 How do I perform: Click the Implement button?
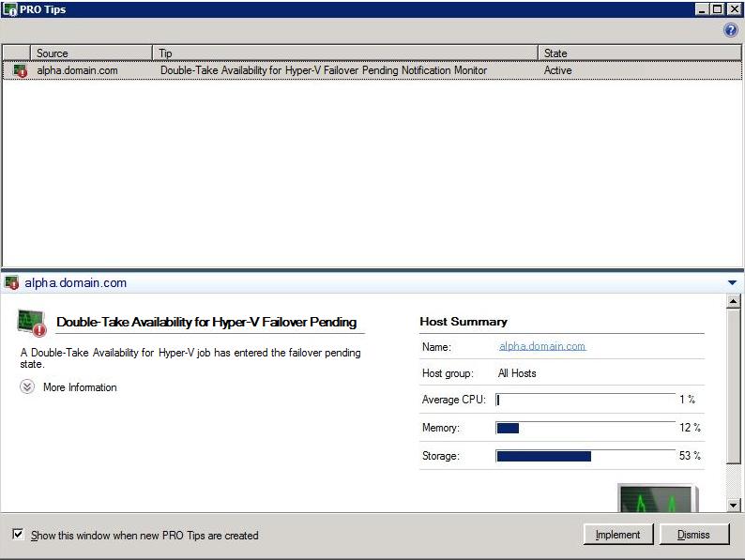[x=617, y=535]
